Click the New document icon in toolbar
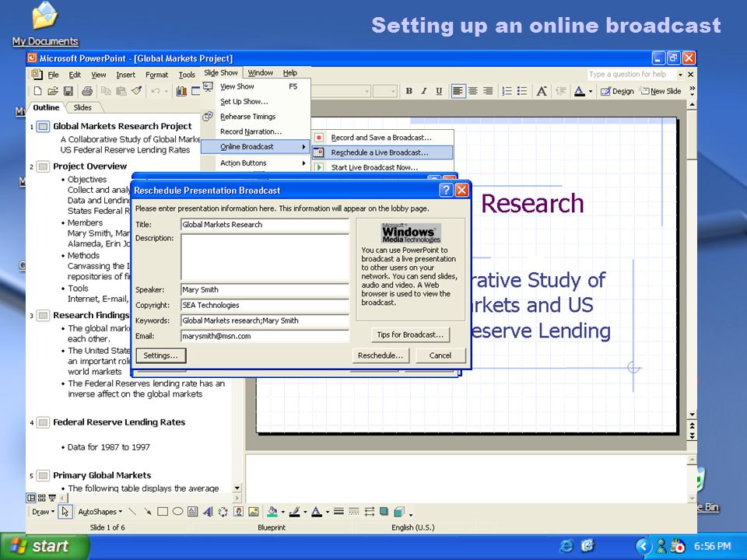The image size is (747, 560). pyautogui.click(x=37, y=91)
